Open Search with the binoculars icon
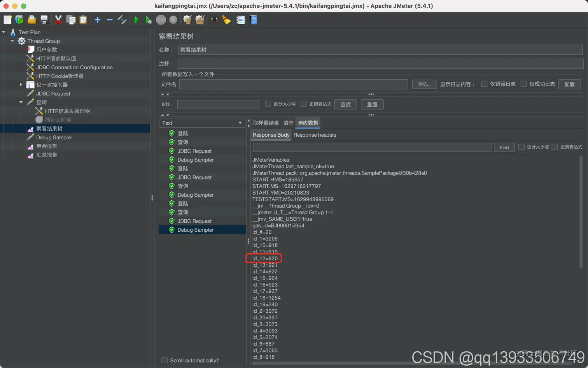Image resolution: width=588 pixels, height=368 pixels. tap(214, 20)
